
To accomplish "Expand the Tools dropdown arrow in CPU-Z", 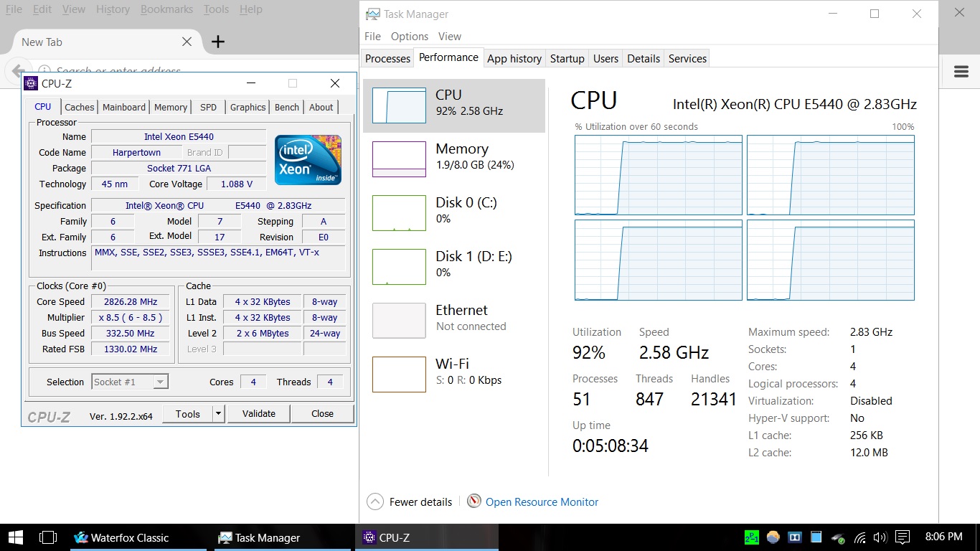I will click(219, 414).
